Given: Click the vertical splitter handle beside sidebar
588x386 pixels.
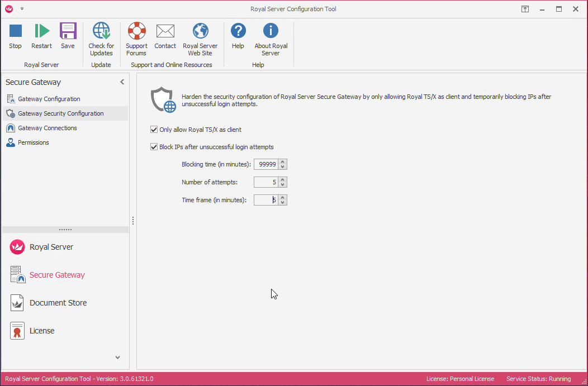Looking at the screenshot, I should 133,221.
